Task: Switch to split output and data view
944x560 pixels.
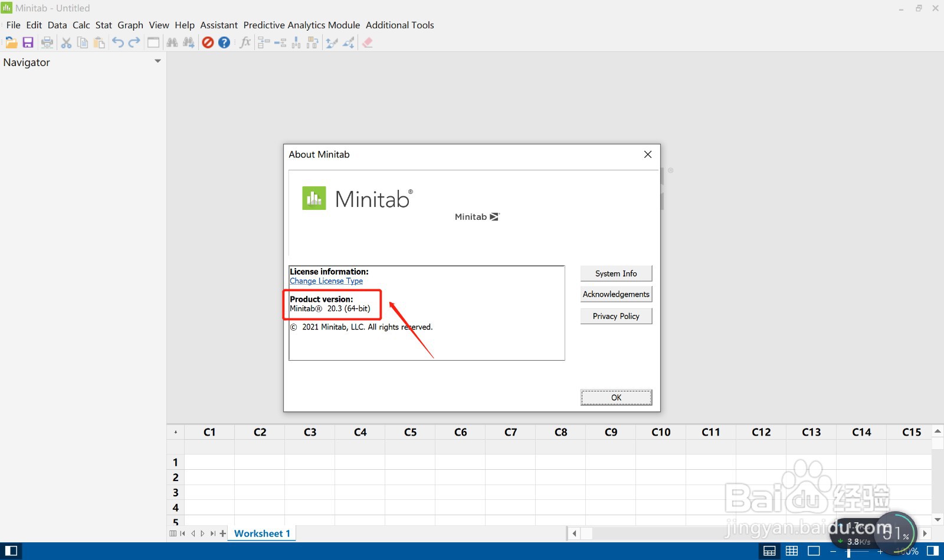Action: point(769,551)
